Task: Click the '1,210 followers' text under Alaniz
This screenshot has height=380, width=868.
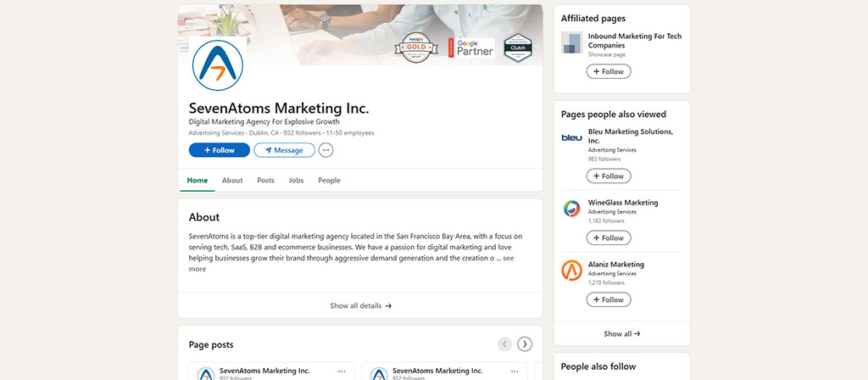Action: click(x=606, y=282)
